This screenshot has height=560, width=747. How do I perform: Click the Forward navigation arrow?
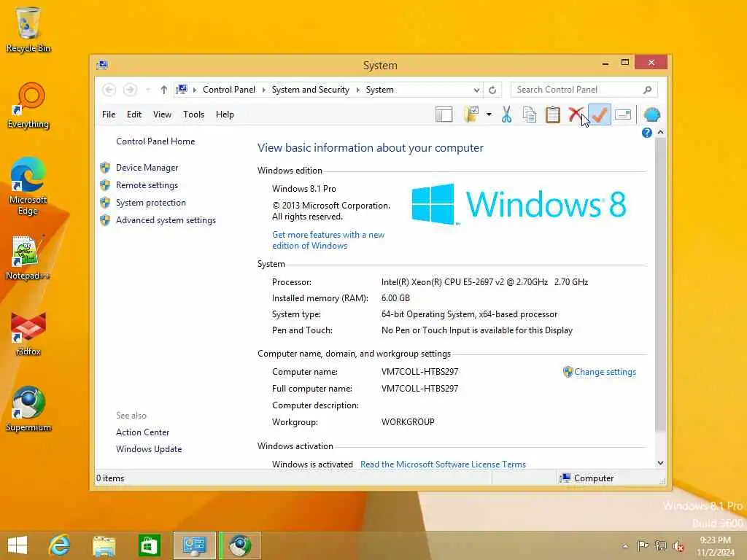130,90
